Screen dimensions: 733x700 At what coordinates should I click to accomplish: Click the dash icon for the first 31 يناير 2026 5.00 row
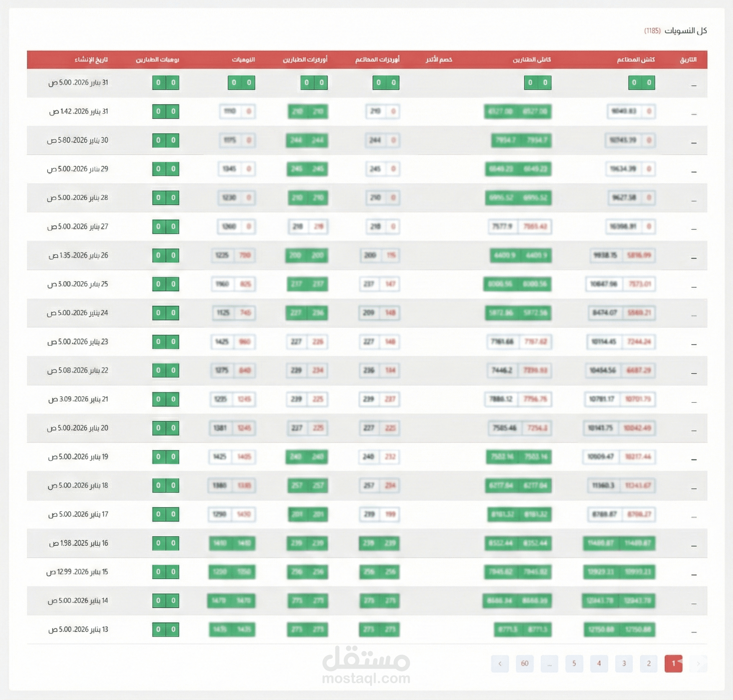tap(693, 85)
